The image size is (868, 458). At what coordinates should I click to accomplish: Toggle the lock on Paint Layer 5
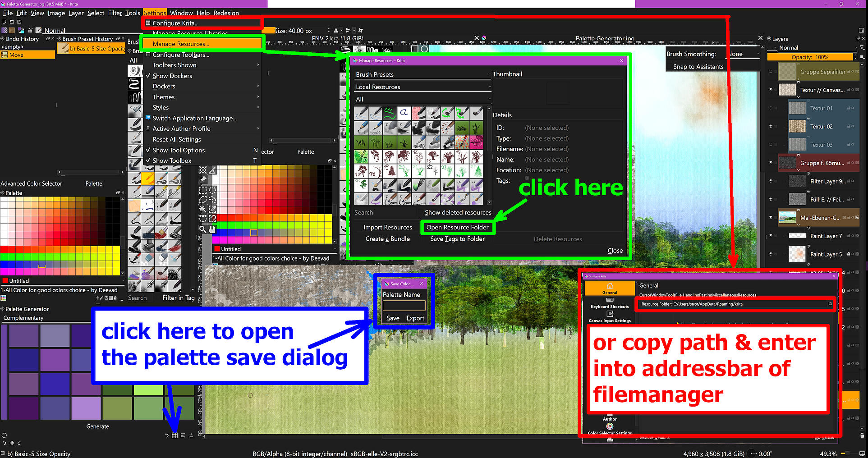click(x=848, y=254)
